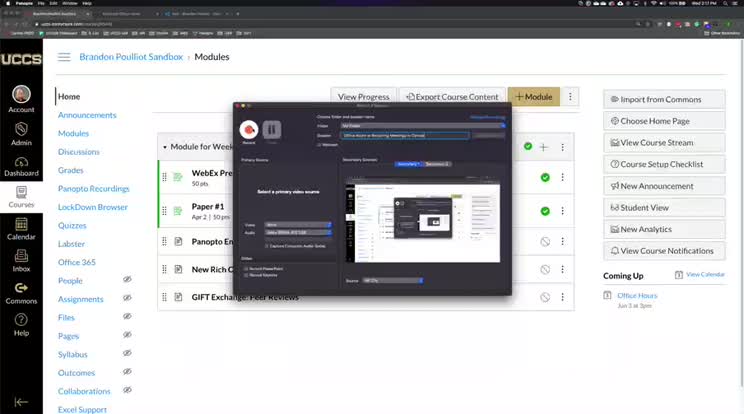Toggle course menu with hamburger icon
This screenshot has height=414, width=744.
[x=64, y=57]
